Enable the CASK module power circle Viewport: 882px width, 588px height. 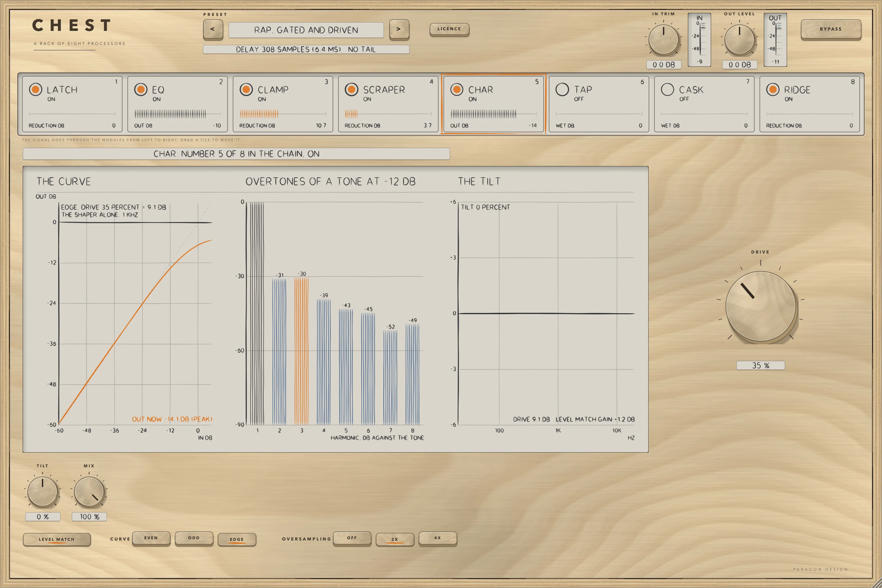tap(668, 89)
